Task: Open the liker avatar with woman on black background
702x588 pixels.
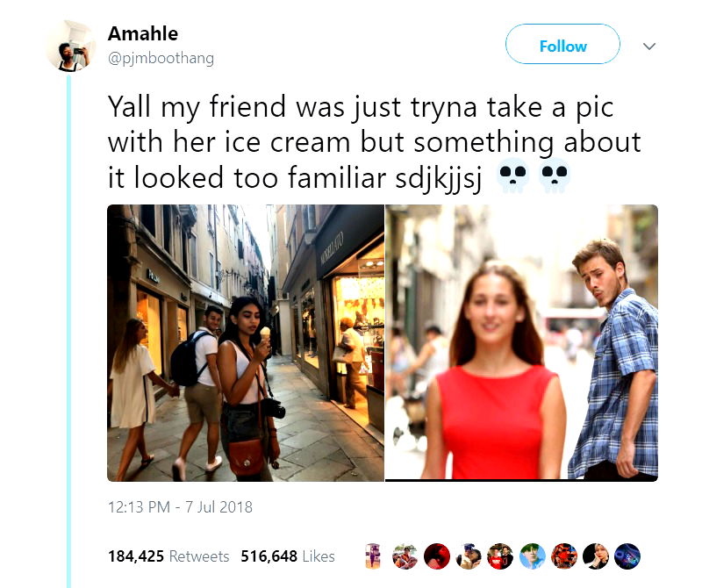Action: point(596,556)
